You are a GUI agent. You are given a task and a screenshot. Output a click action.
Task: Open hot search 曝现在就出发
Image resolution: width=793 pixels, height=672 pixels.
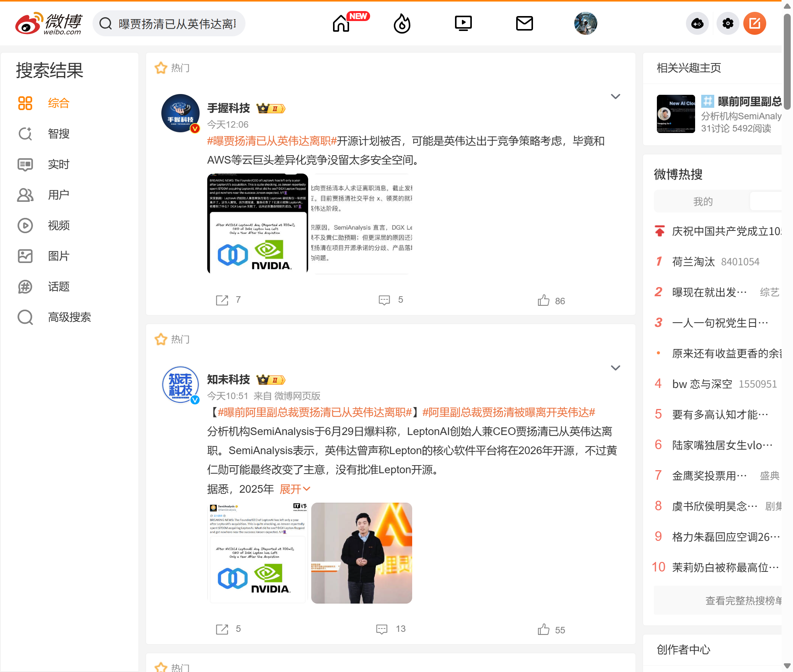point(709,292)
